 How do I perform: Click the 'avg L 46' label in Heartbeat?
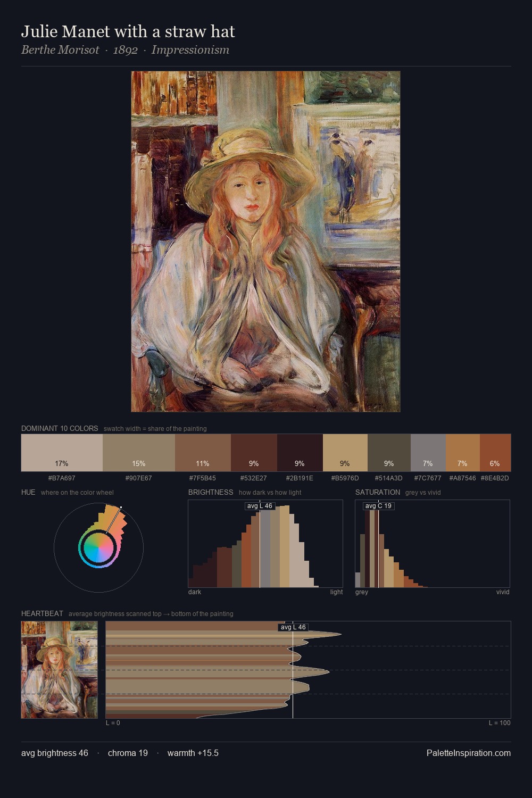point(293,627)
